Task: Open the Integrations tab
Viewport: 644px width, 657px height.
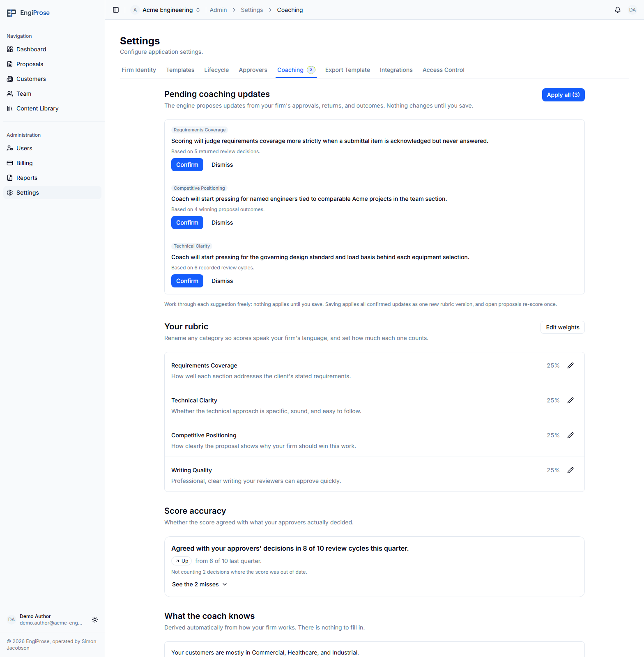Action: (x=396, y=70)
